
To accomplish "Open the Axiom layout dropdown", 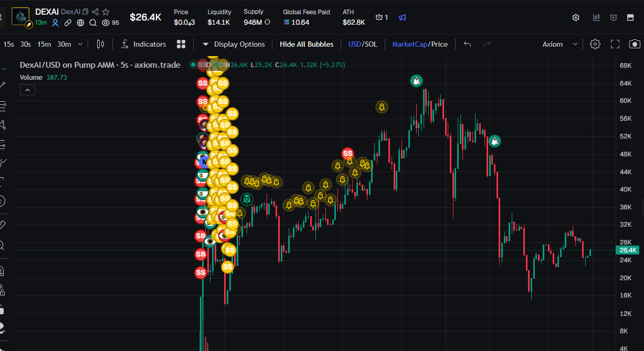I will click(x=559, y=44).
